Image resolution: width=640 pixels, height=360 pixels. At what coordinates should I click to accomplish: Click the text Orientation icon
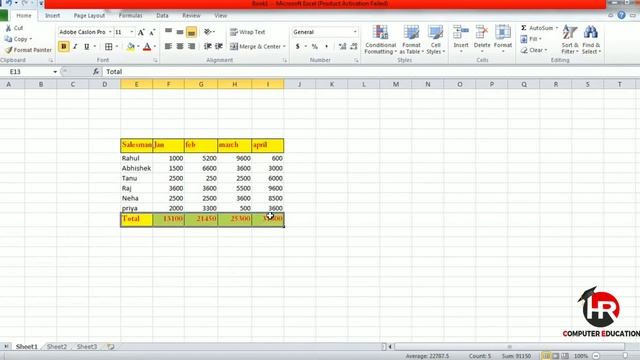pyautogui.click(x=208, y=32)
